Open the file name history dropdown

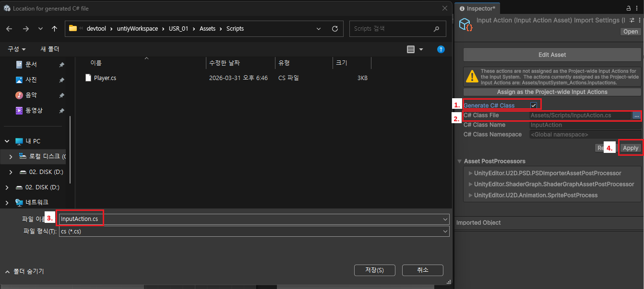coord(446,219)
